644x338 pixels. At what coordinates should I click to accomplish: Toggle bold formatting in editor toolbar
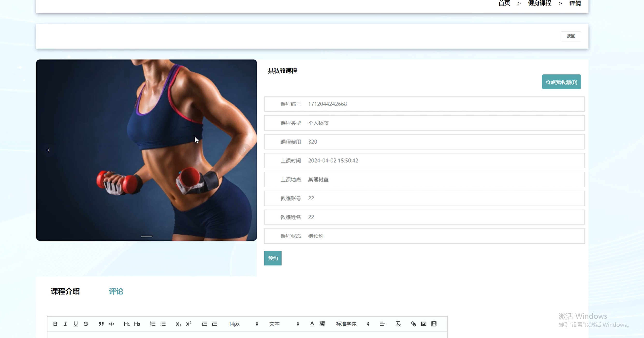pos(55,324)
